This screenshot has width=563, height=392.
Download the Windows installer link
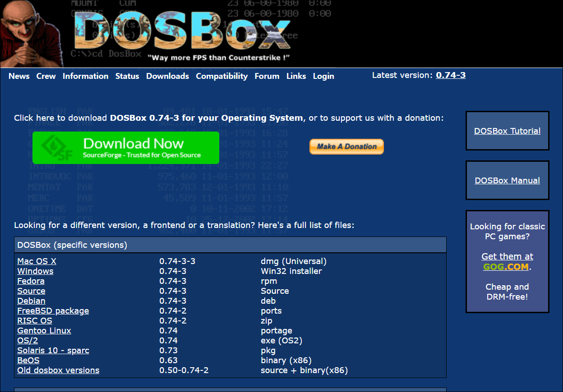coord(35,271)
